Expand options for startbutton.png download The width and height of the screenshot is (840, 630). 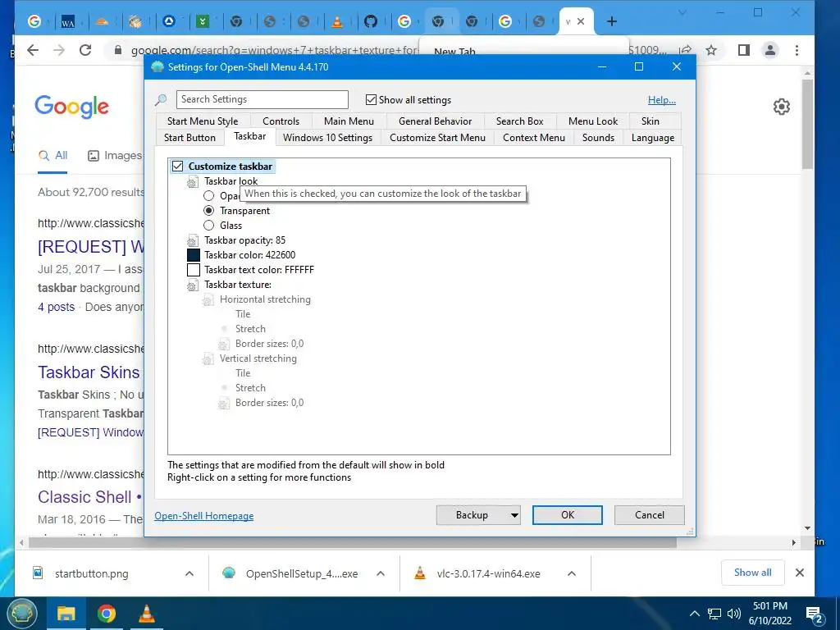click(189, 573)
